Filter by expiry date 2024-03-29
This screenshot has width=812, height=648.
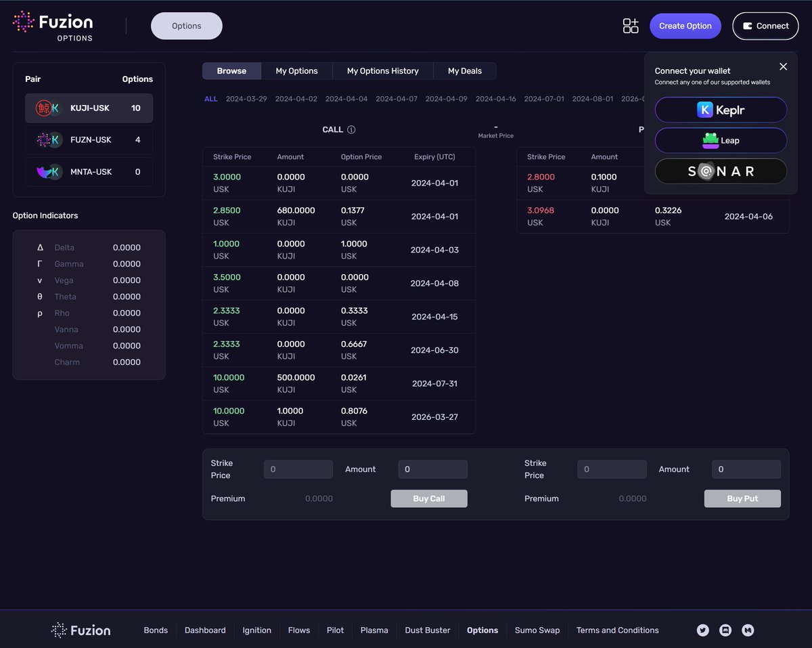246,99
